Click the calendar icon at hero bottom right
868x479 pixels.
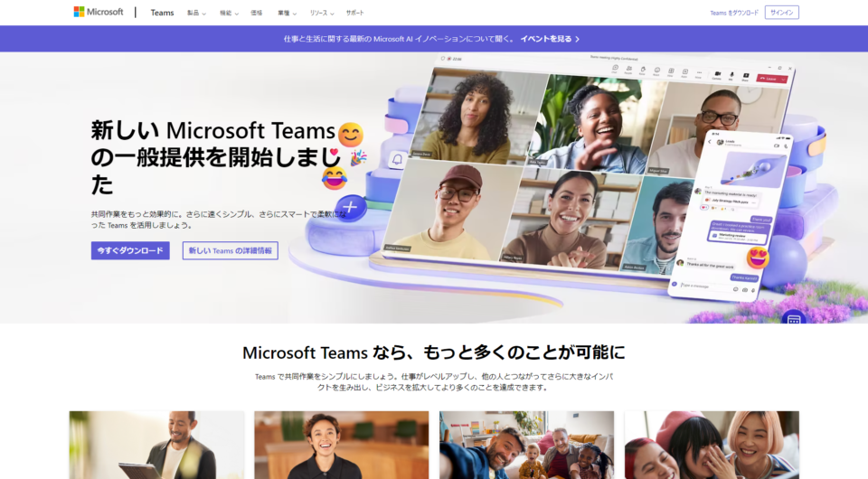point(793,319)
